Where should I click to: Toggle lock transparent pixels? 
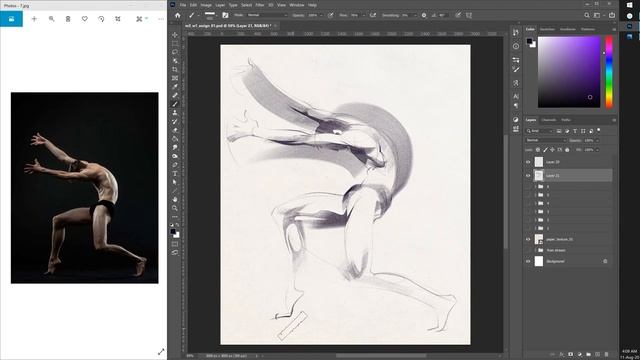[538, 150]
